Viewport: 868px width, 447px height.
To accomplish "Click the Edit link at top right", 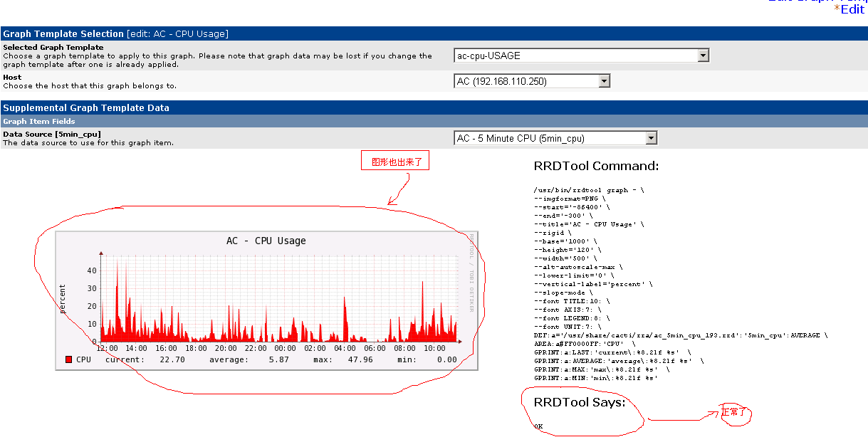I will pyautogui.click(x=853, y=10).
